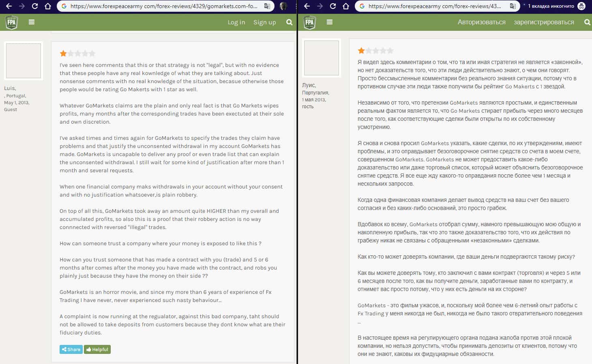
Task: Click the 'Guest' label under Luis
Action: (x=11, y=109)
